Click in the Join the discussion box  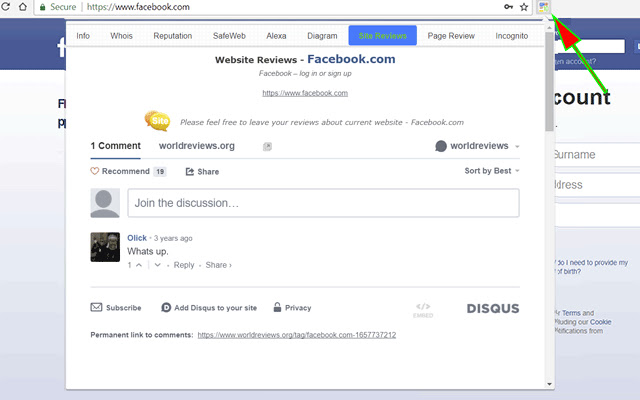tap(323, 203)
